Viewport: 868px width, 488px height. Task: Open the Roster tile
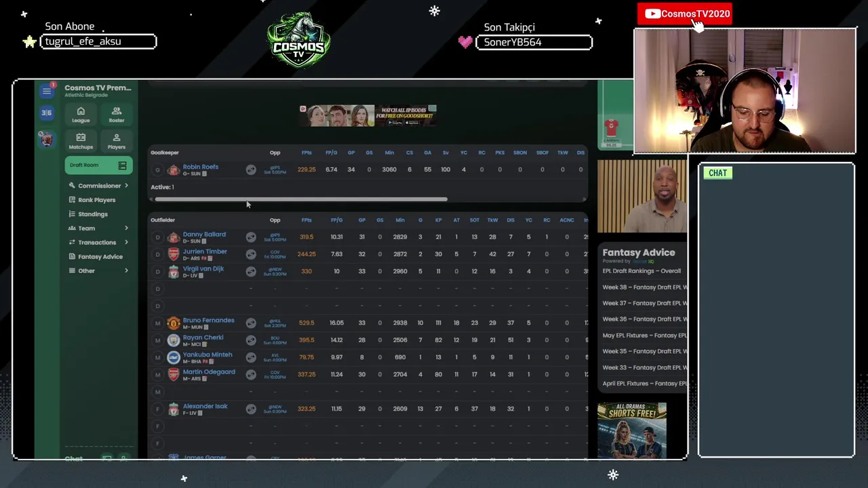[117, 115]
